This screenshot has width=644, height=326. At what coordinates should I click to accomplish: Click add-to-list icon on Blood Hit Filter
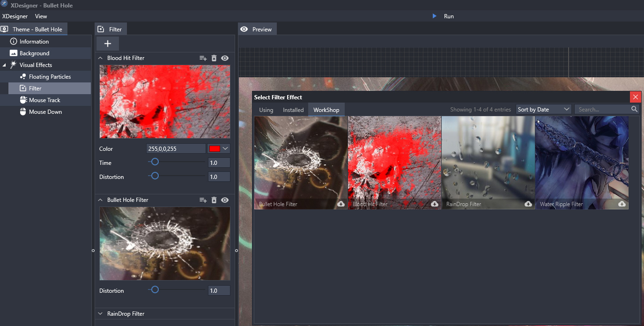pos(203,58)
